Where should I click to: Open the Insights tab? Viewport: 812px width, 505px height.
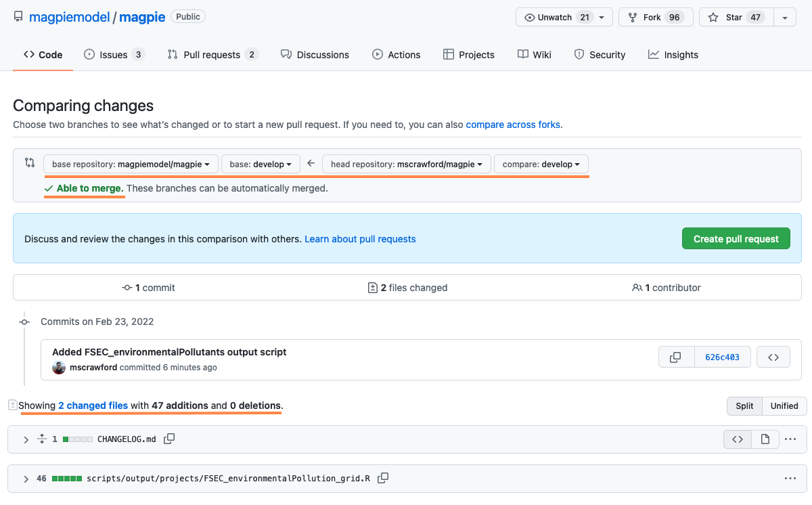point(673,55)
